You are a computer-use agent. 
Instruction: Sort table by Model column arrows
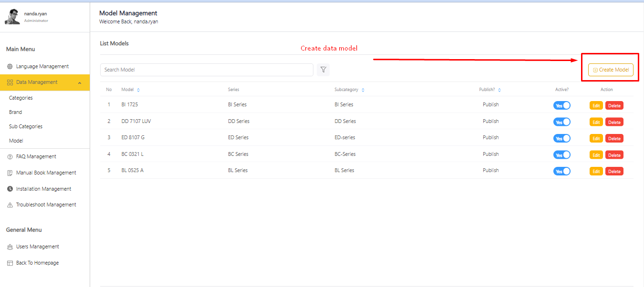tap(138, 90)
